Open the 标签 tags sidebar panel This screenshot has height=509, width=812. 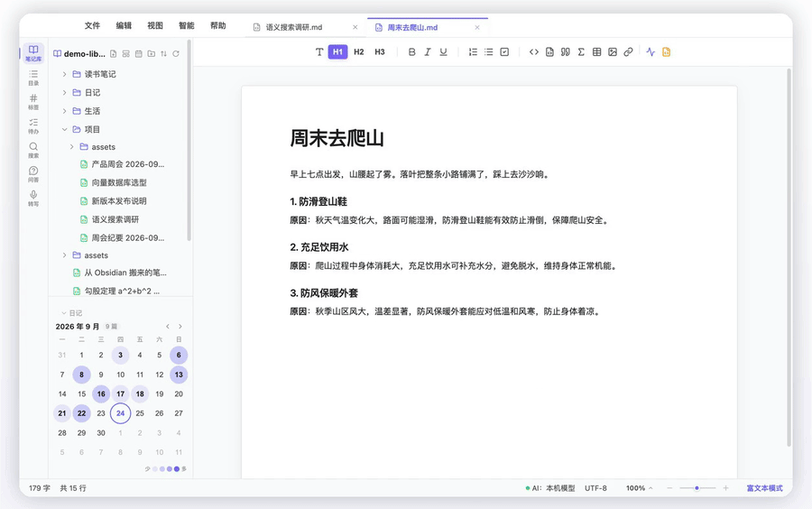click(33, 101)
